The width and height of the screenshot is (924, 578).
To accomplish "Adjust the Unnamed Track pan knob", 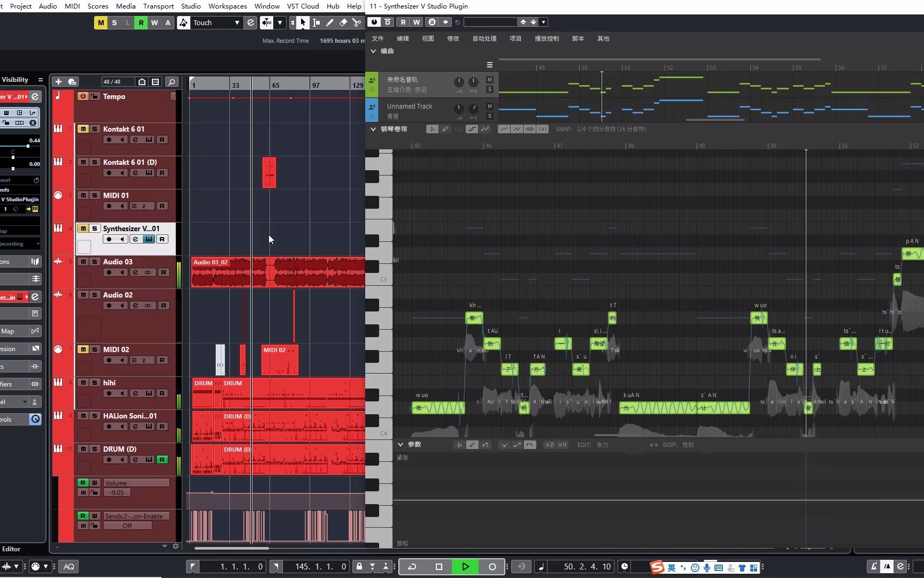I will tap(473, 108).
